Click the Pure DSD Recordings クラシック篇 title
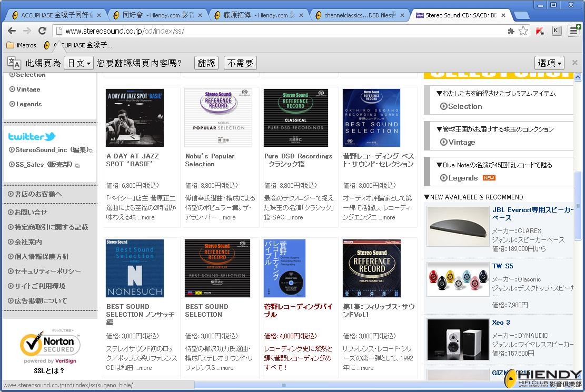 point(298,160)
